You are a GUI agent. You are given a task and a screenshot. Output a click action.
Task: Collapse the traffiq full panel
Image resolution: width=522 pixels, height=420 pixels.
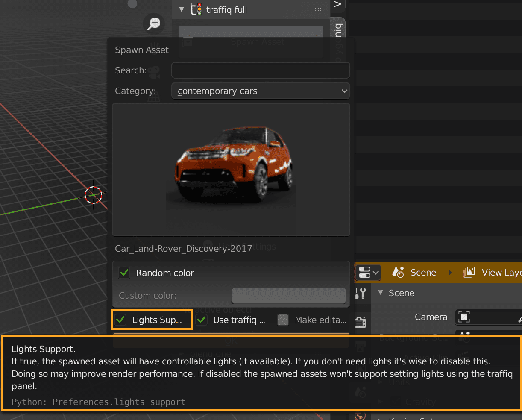click(x=182, y=9)
